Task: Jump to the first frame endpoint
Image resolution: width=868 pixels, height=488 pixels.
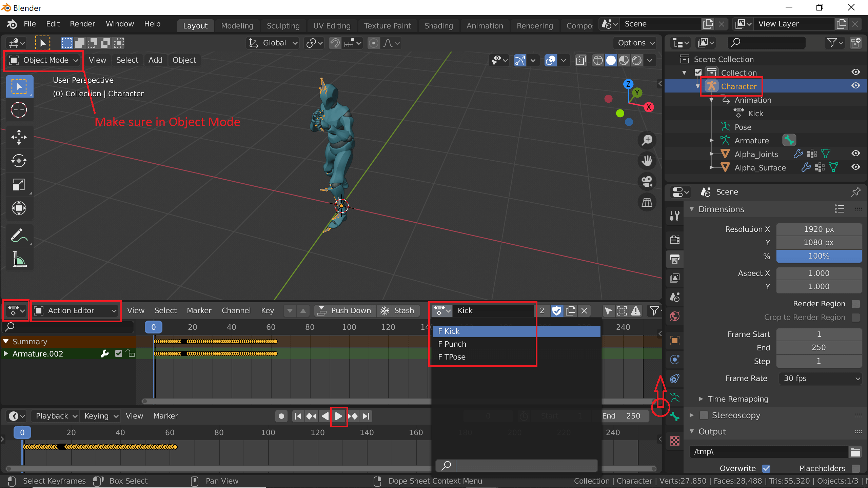Action: (298, 416)
